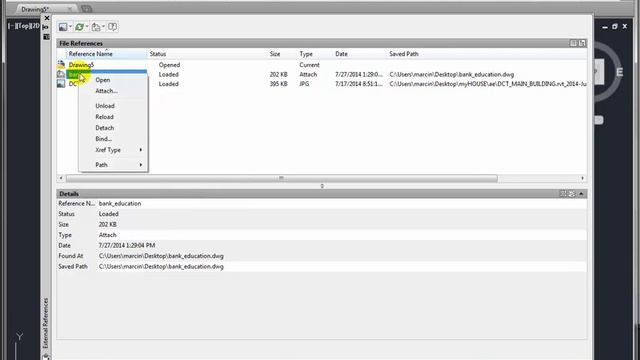Switch File References to tree view
Image resolution: width=640 pixels, height=360 pixels.
tap(582, 43)
